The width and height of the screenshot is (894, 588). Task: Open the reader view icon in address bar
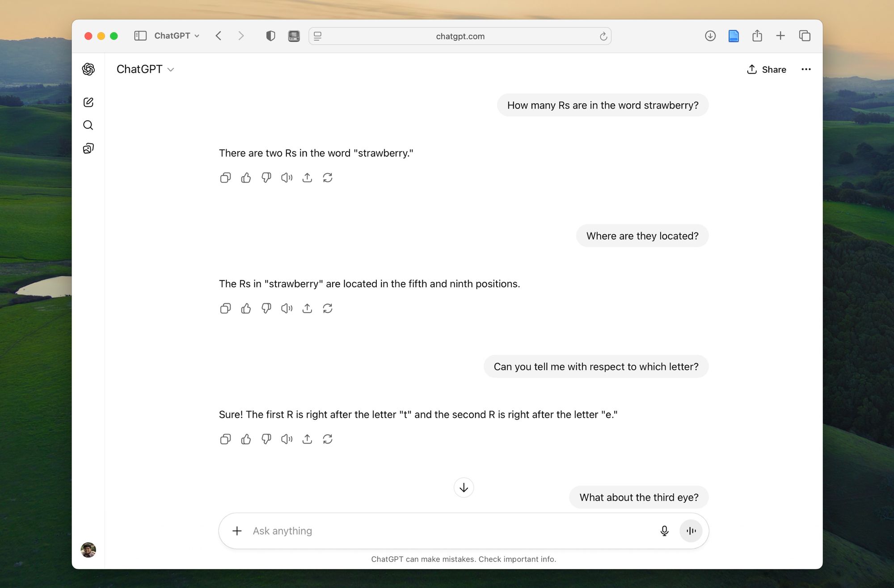[x=317, y=36]
